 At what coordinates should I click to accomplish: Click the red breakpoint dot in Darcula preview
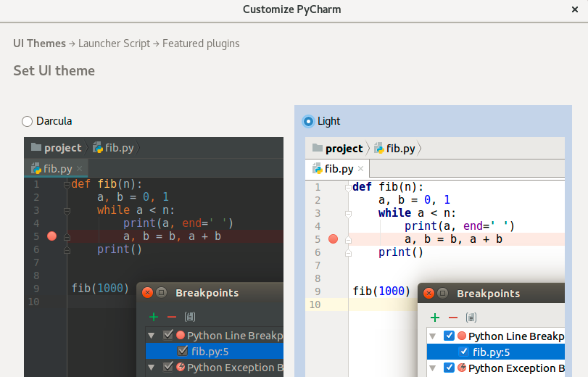(x=51, y=236)
